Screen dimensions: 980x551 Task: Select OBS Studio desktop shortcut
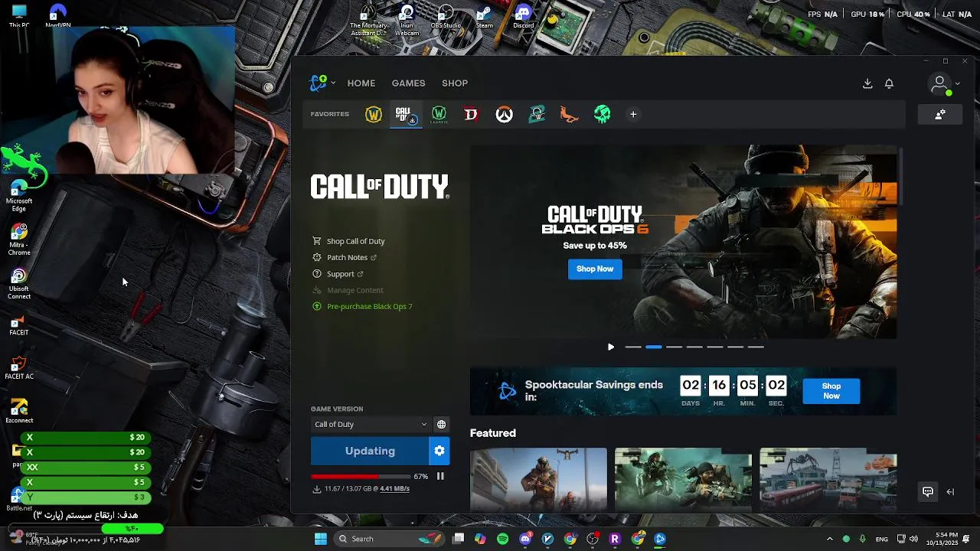click(x=446, y=17)
